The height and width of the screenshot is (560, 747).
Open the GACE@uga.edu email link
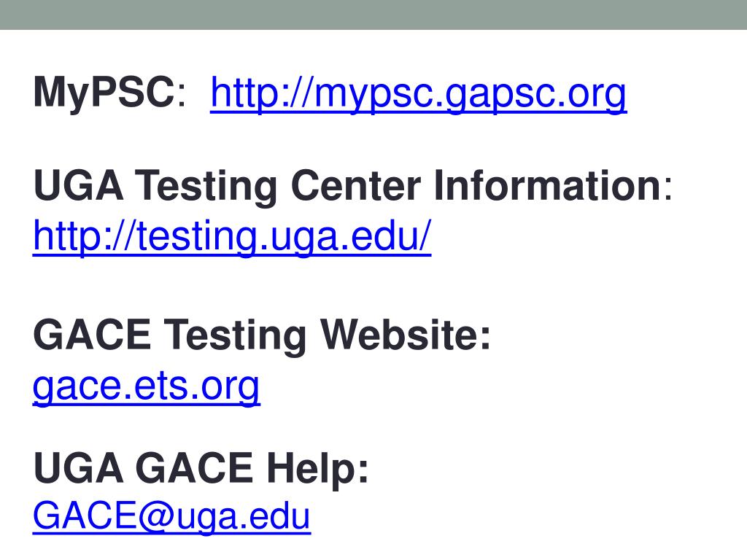coord(171,516)
